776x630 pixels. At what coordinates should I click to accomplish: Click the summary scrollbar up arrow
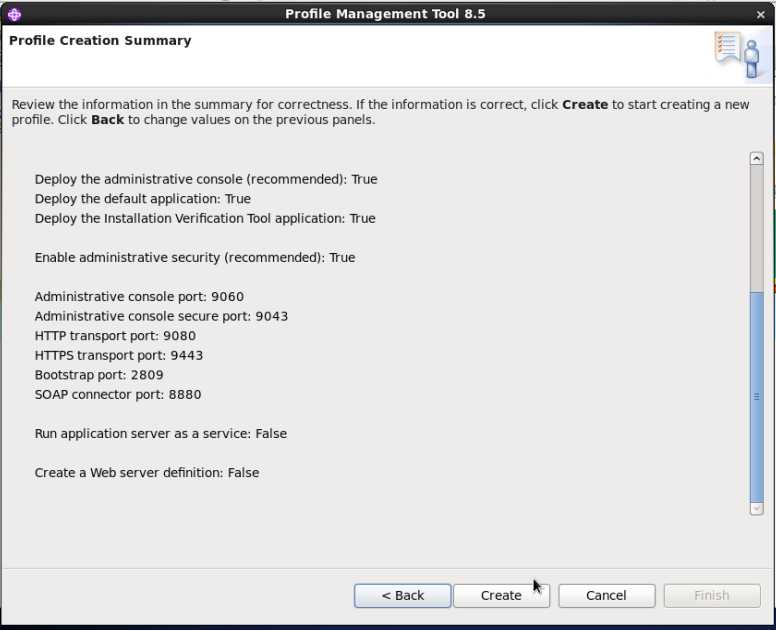(x=756, y=159)
